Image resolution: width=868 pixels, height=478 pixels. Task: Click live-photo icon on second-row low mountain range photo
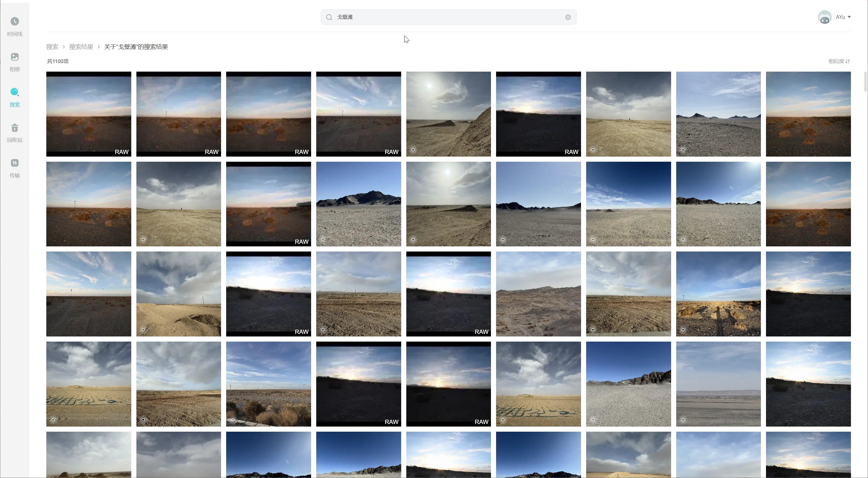pos(503,240)
